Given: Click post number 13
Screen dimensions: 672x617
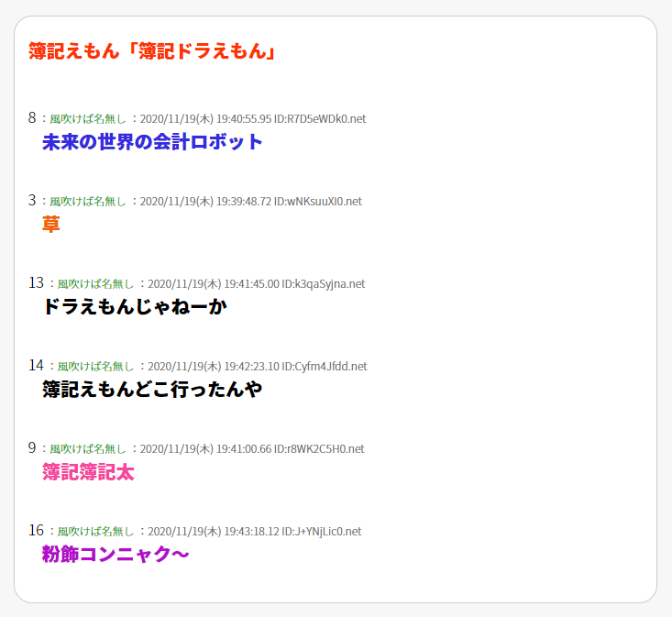Looking at the screenshot, I should [36, 282].
